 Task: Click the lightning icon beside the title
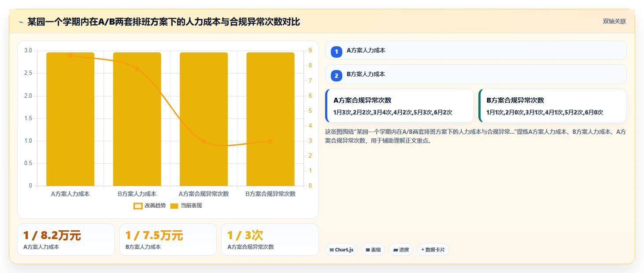pyautogui.click(x=21, y=22)
